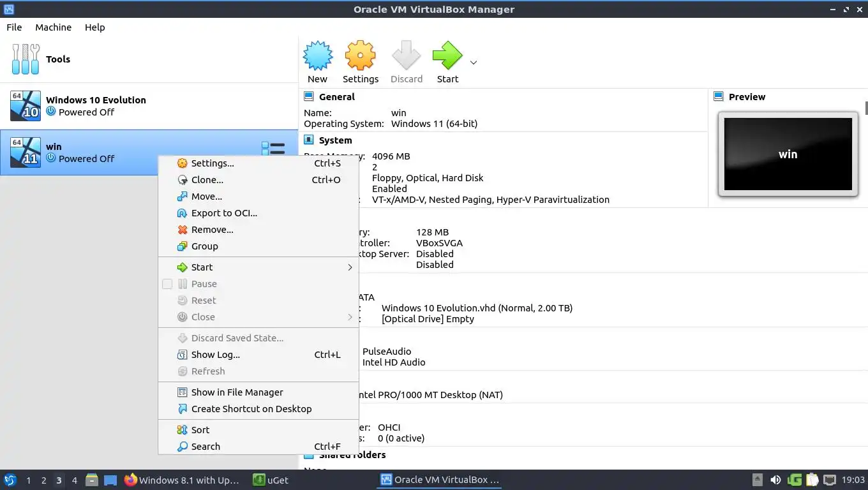Click the clipboard tray icon

pos(812,480)
